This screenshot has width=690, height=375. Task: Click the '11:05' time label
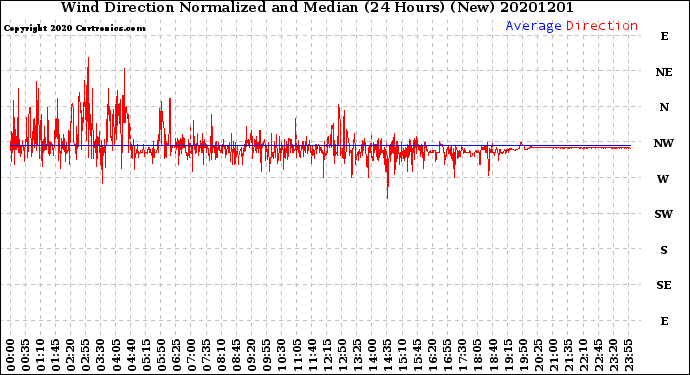297,355
